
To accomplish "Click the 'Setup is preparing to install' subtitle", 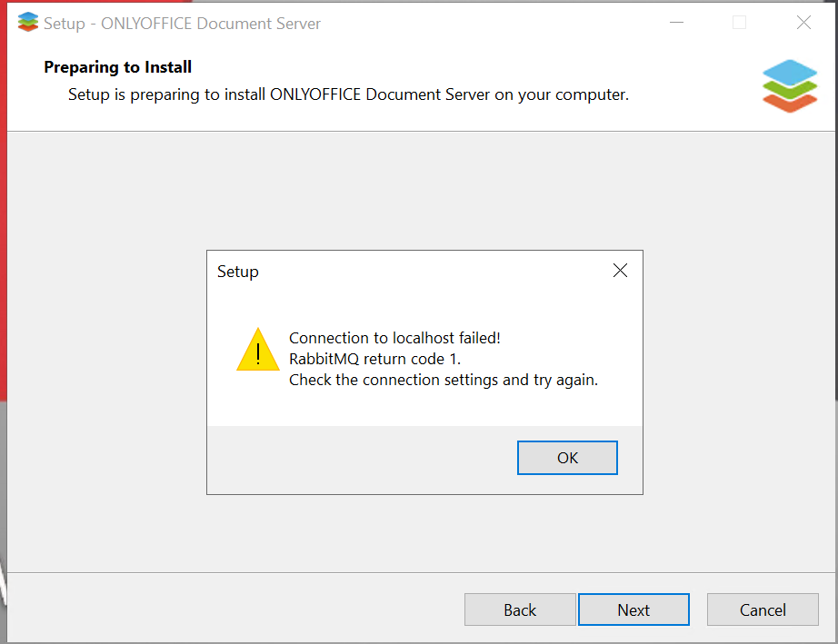I will coord(348,94).
